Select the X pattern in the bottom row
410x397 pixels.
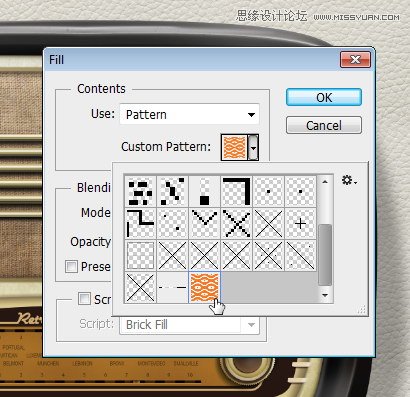(x=140, y=287)
